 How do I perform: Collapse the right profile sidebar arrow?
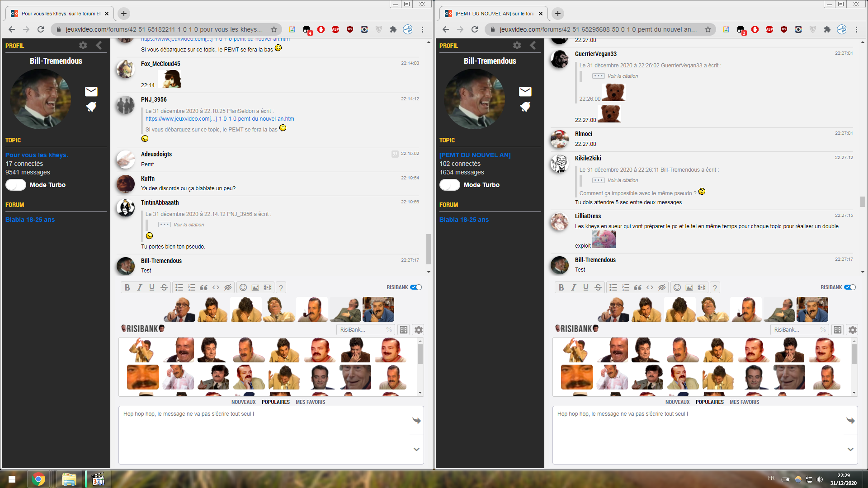point(533,45)
